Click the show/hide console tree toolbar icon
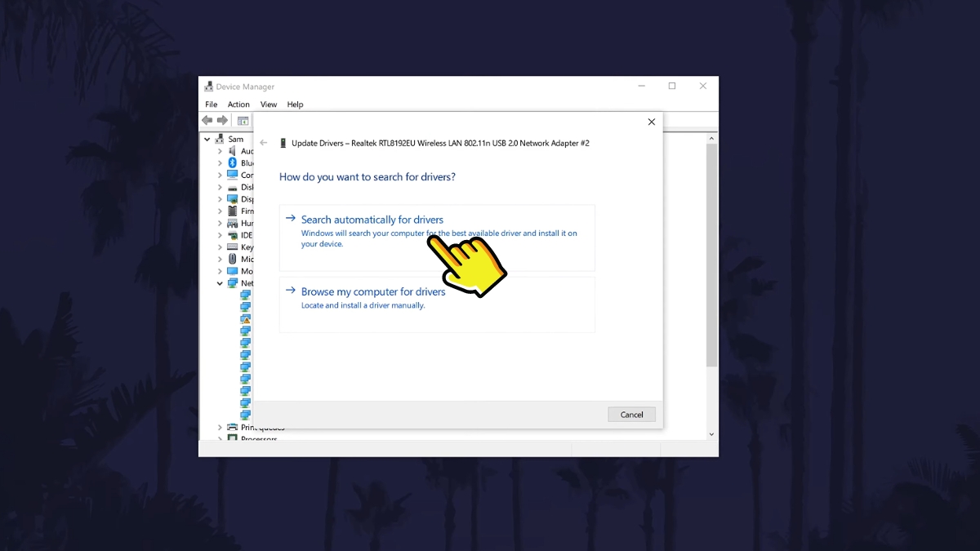The height and width of the screenshot is (551, 980). [243, 120]
